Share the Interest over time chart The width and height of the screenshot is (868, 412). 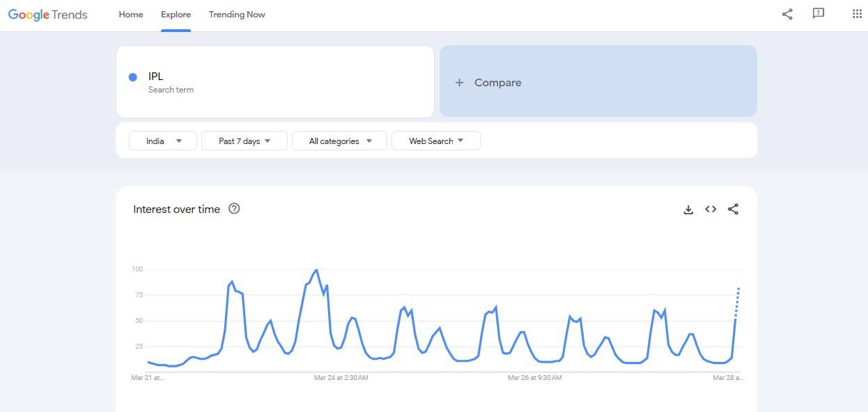click(x=733, y=209)
